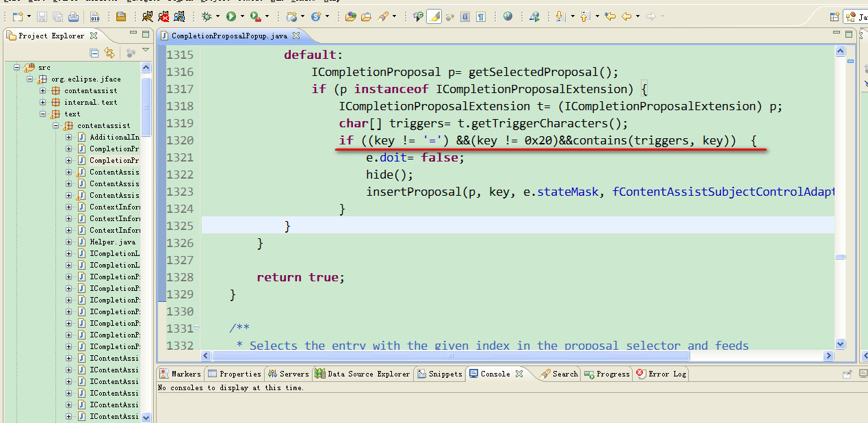Click the Run External Tools icon

pyautogui.click(x=255, y=16)
